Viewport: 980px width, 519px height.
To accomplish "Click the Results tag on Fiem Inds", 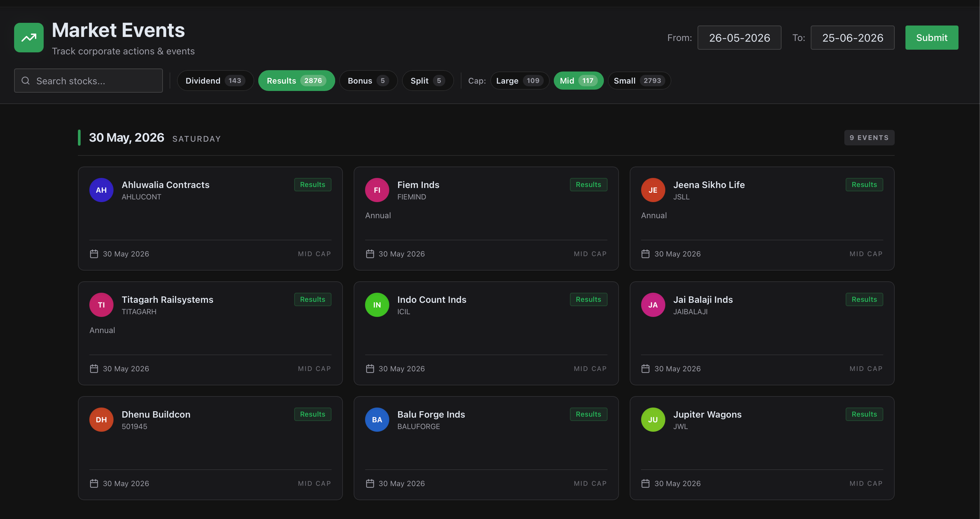I will click(x=588, y=184).
